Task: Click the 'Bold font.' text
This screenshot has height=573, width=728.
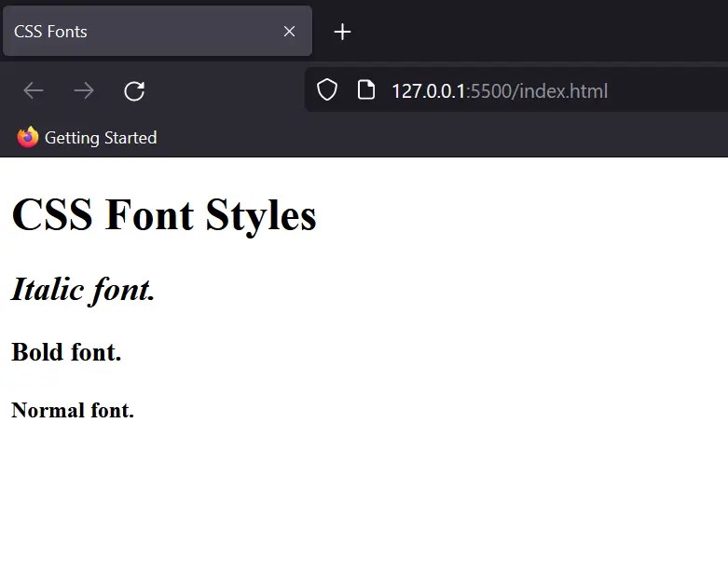Action: (x=66, y=351)
